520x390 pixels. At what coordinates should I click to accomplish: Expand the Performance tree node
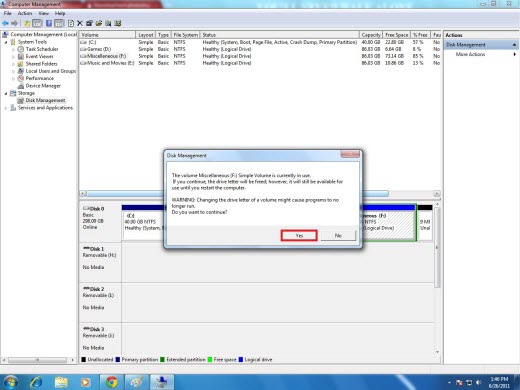click(14, 79)
